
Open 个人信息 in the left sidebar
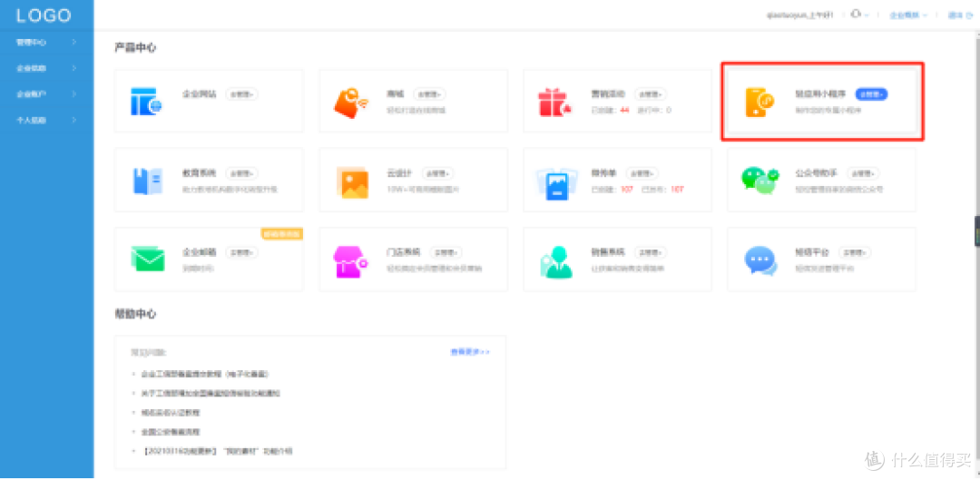[x=47, y=120]
